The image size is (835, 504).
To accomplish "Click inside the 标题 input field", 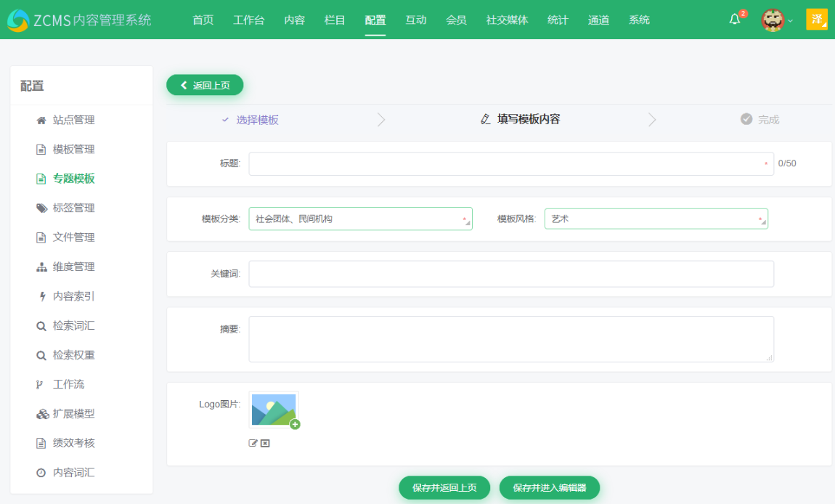I will point(508,163).
